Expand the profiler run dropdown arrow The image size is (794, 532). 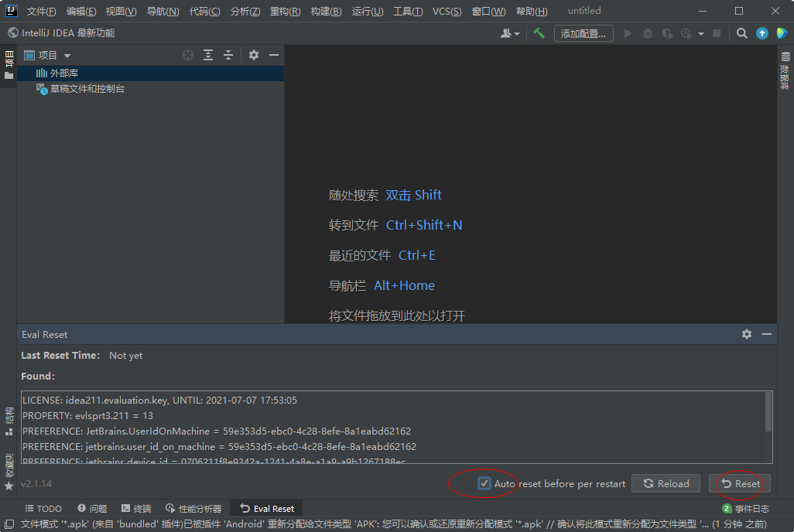pos(701,34)
